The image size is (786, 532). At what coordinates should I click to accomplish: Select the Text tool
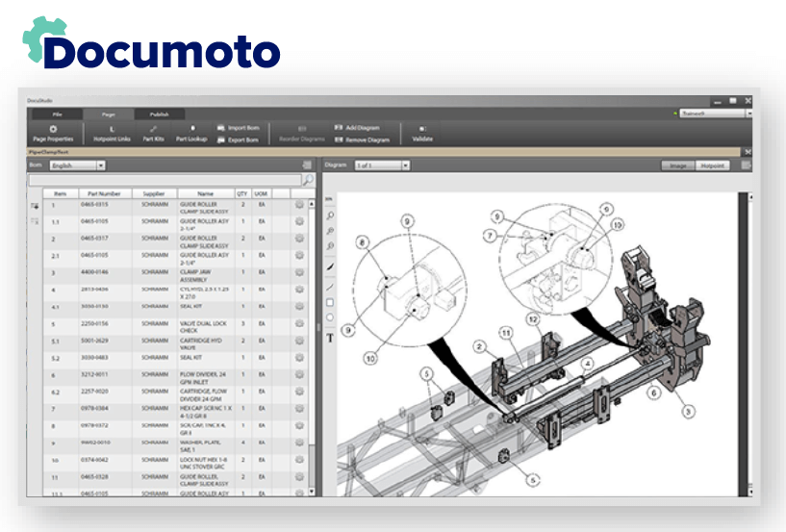click(330, 338)
